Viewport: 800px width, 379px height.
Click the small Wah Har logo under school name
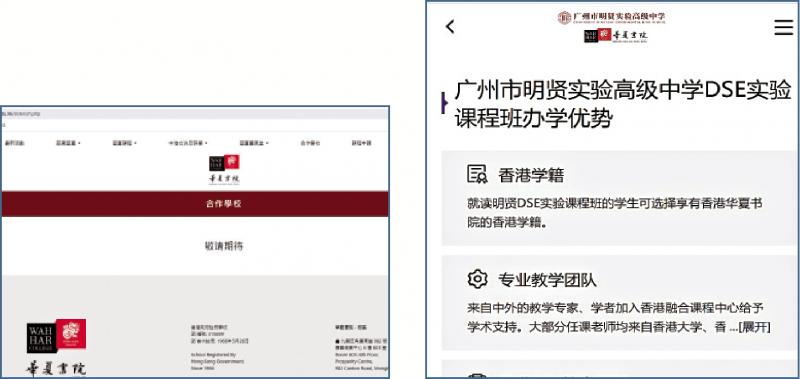pyautogui.click(x=616, y=36)
